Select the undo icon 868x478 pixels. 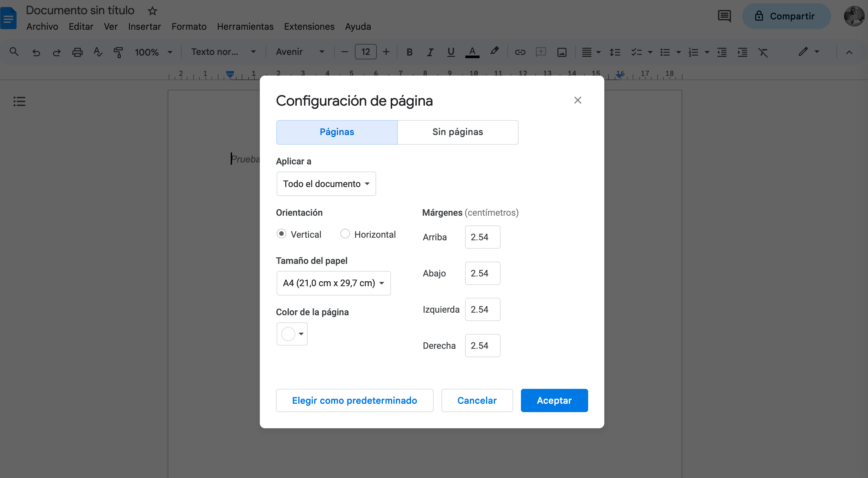(36, 52)
